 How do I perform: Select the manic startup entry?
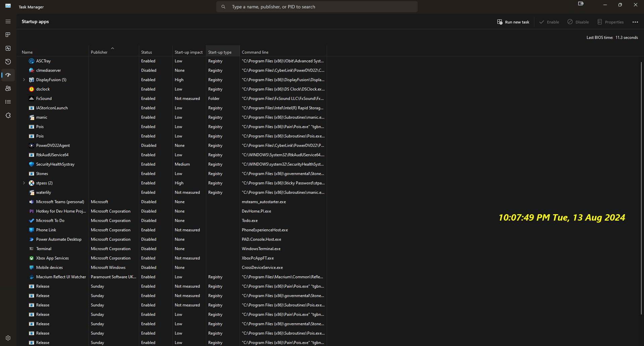coord(172,117)
